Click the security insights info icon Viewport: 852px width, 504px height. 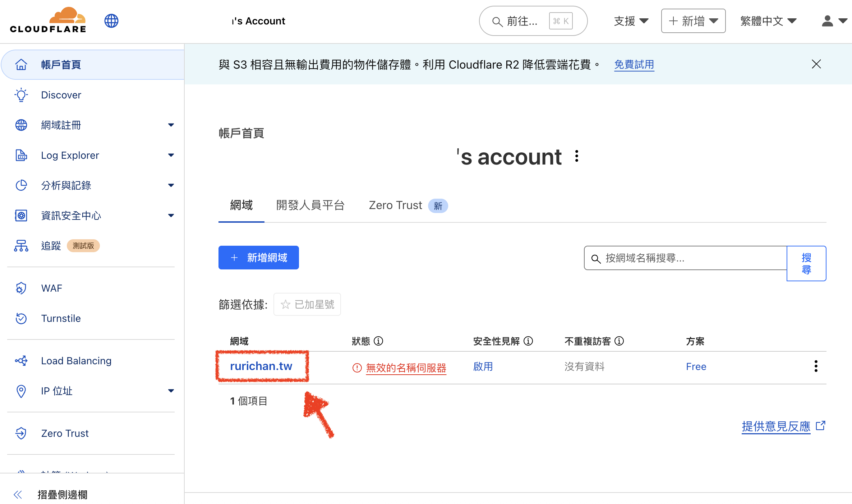[x=528, y=341]
